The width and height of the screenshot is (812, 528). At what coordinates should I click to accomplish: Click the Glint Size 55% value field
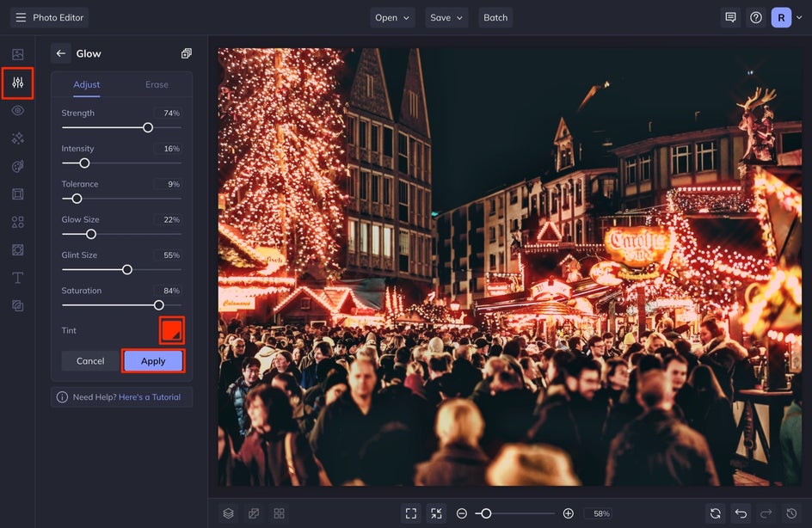(168, 255)
